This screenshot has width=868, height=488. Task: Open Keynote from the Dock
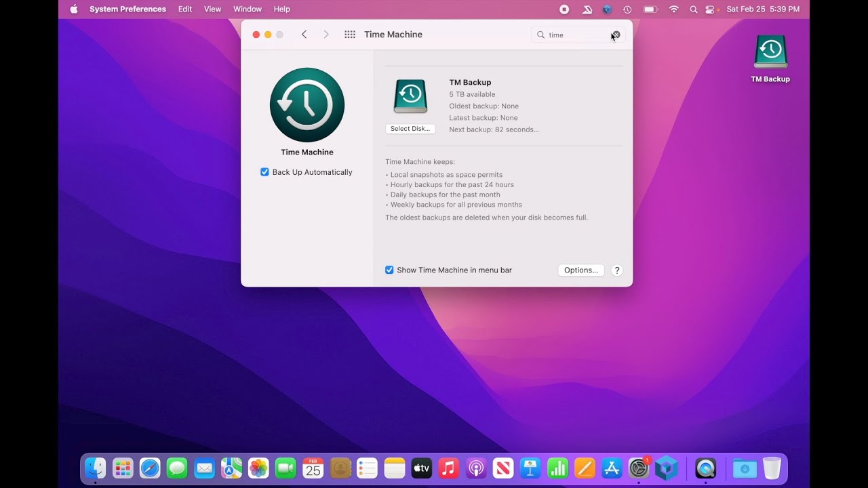pos(530,468)
